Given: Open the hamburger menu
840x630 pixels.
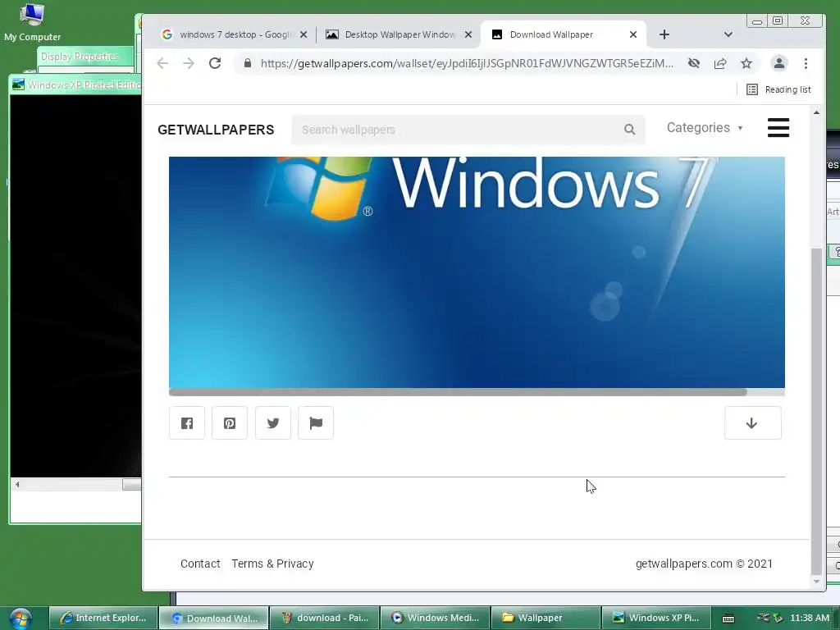Looking at the screenshot, I should (778, 127).
